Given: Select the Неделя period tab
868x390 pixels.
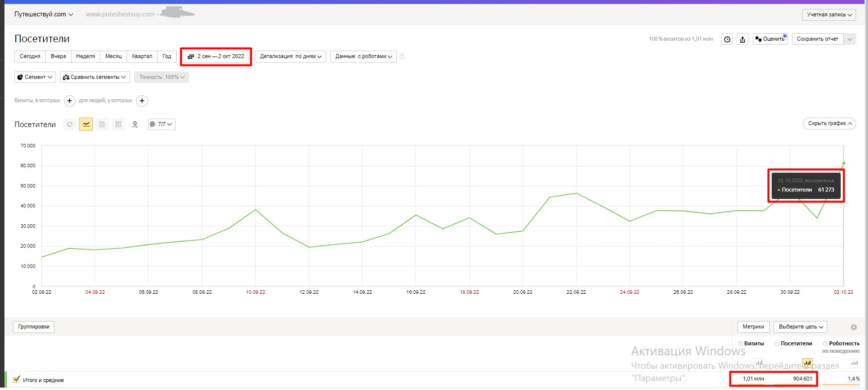Looking at the screenshot, I should 85,57.
